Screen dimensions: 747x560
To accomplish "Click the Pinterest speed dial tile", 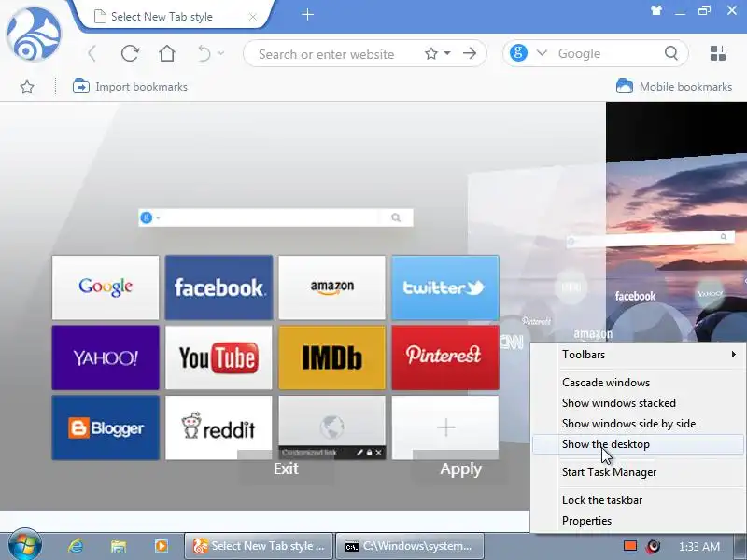I will point(445,357).
